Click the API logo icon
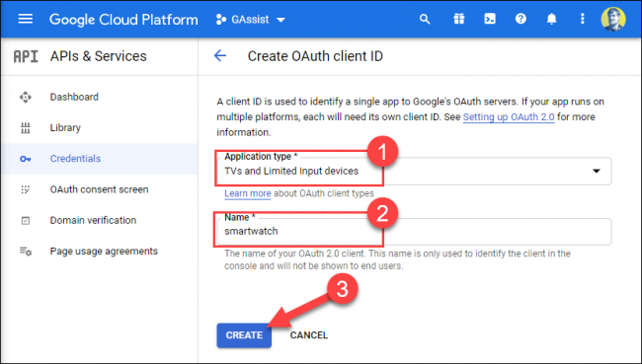The image size is (642, 364). (x=26, y=56)
